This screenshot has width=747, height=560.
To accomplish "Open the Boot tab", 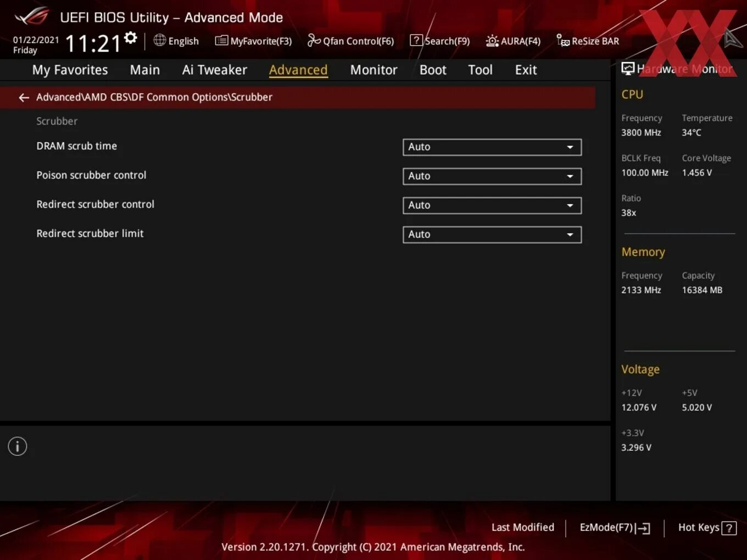I will tap(433, 70).
